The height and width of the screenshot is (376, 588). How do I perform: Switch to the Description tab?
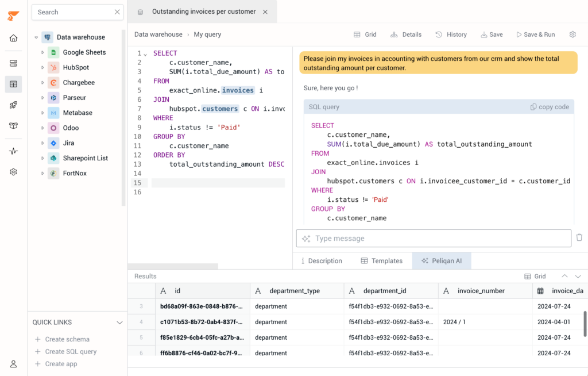coord(321,261)
